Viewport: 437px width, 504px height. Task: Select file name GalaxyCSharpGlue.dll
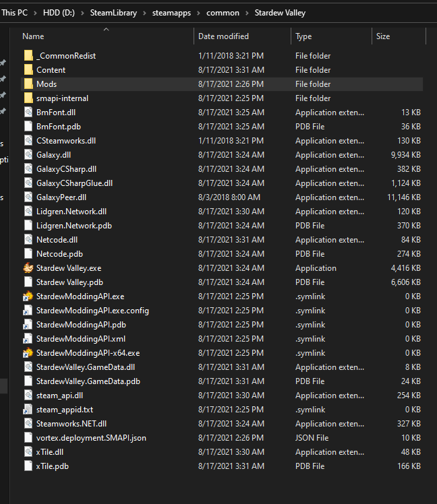pos(74,183)
